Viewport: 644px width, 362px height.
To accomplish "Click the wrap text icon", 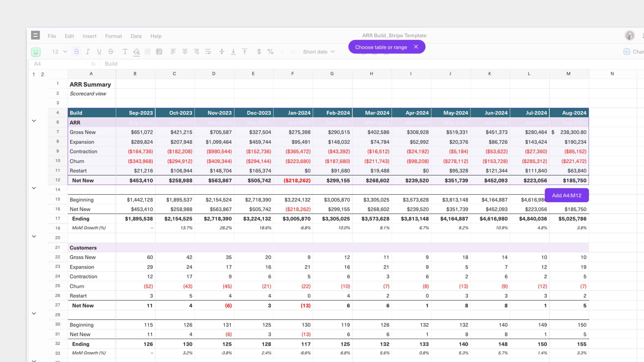I will pyautogui.click(x=208, y=51).
